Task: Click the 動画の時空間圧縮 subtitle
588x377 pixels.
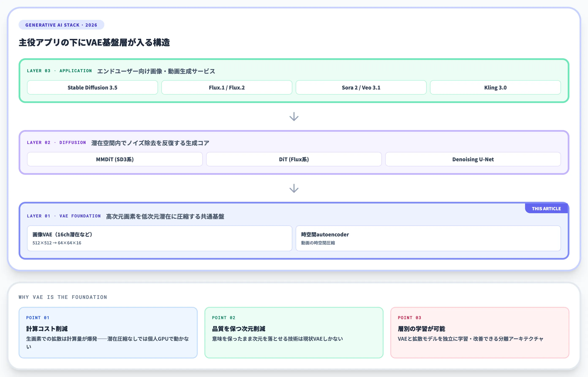Action: click(318, 243)
